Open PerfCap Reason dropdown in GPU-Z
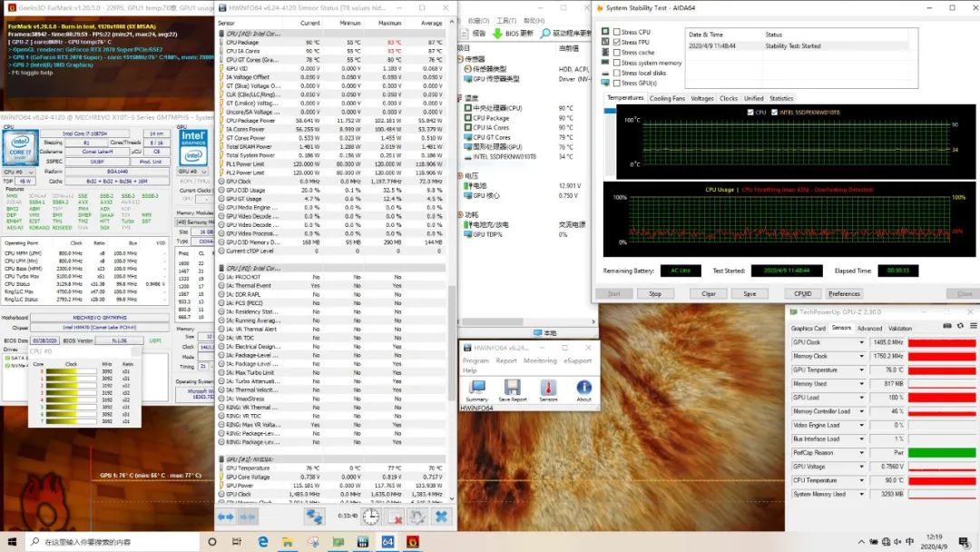 coord(861,453)
